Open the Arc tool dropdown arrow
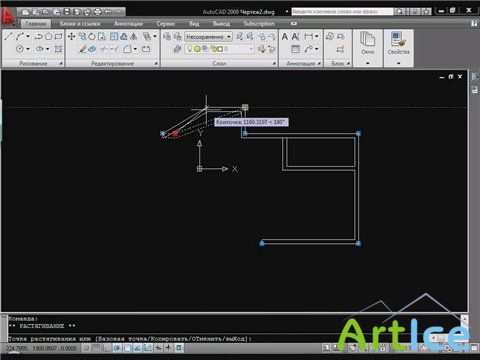 [28, 36]
